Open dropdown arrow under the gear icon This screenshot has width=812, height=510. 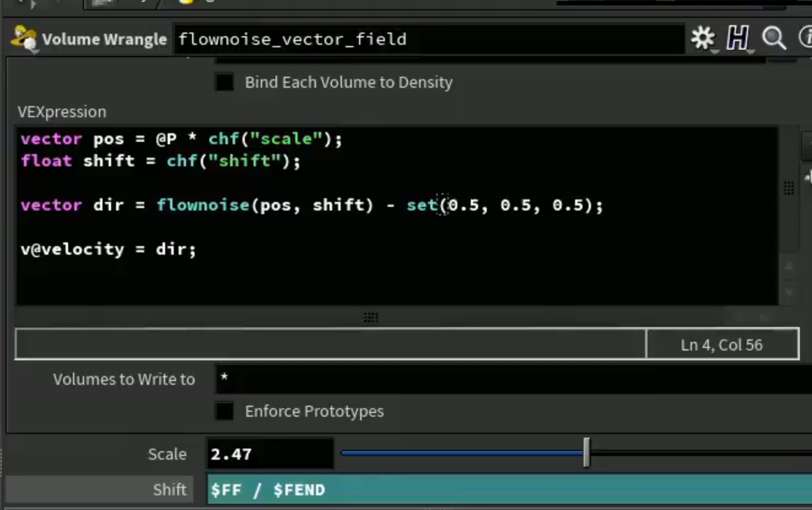tap(714, 52)
